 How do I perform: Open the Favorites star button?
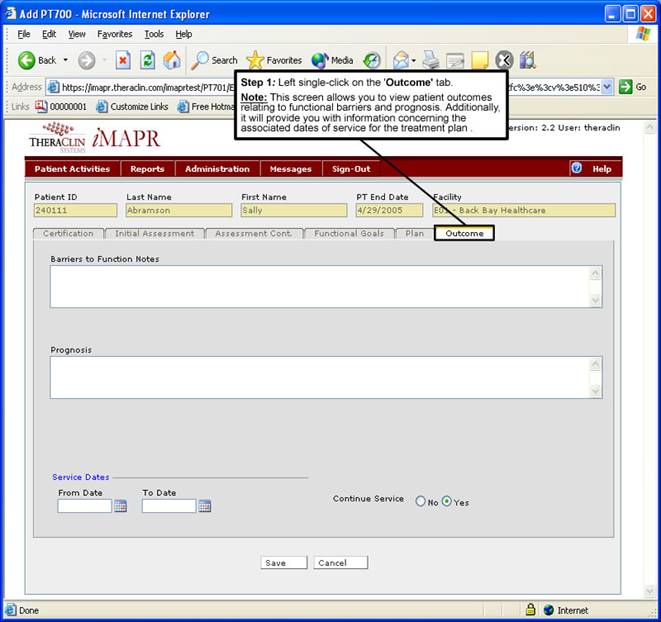point(274,60)
